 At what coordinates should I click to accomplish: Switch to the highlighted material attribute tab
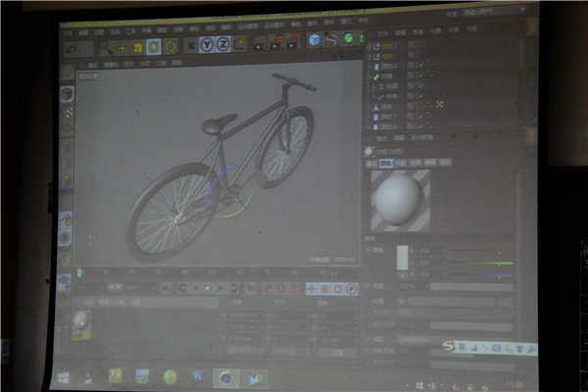pos(386,163)
